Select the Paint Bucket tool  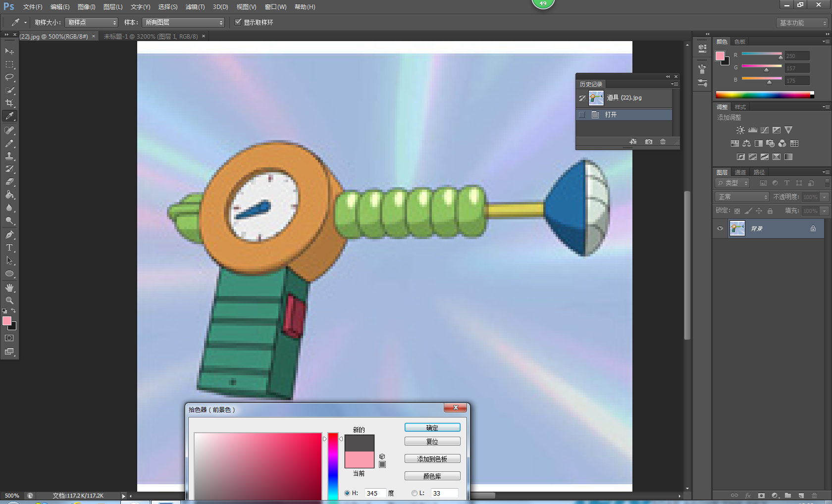[9, 195]
